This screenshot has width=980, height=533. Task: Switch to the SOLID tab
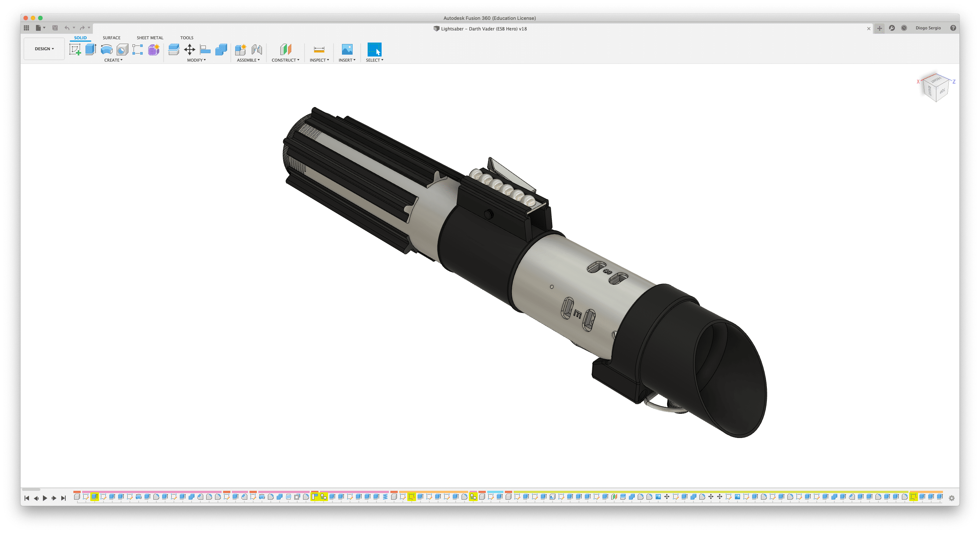click(80, 38)
